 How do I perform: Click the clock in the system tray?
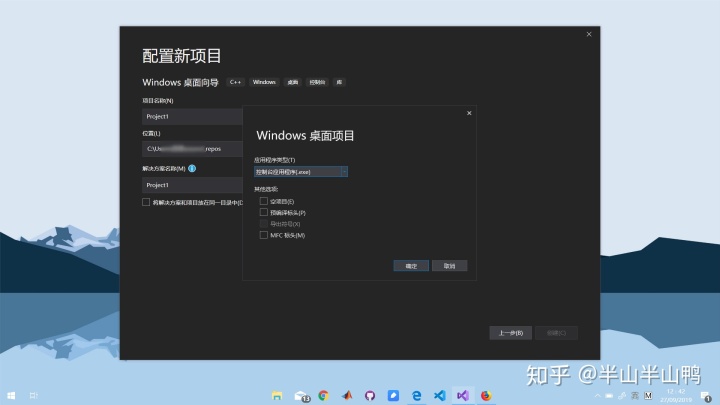(x=676, y=395)
